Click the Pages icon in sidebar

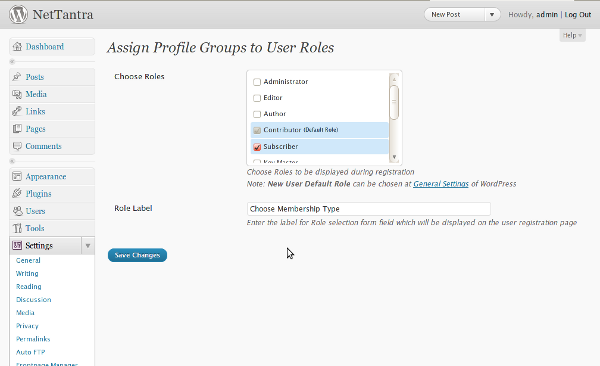click(17, 129)
